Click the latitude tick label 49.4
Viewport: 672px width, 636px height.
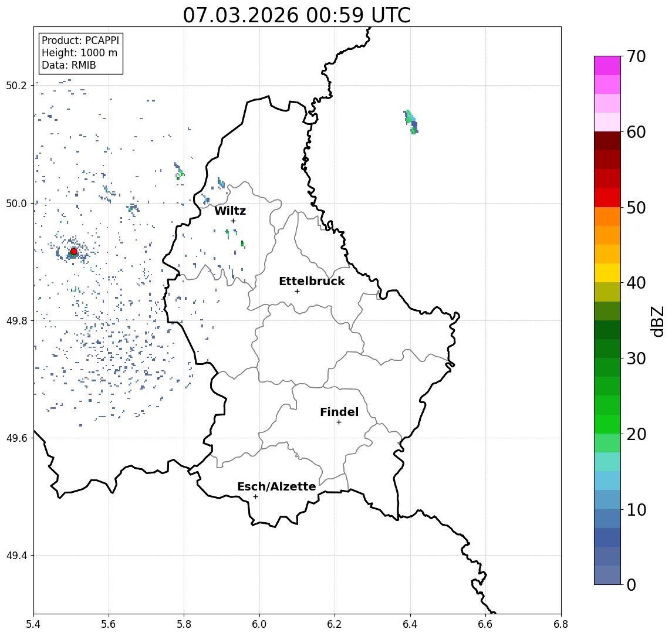click(x=16, y=556)
